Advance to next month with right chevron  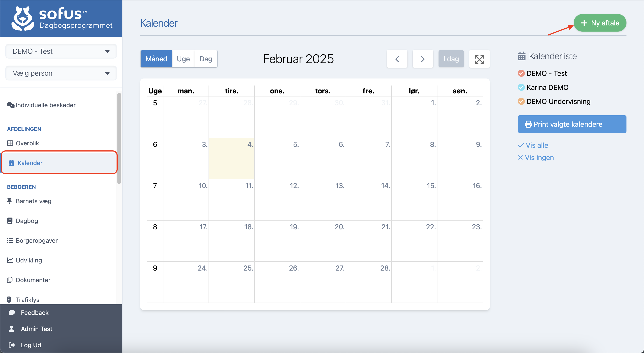tap(423, 59)
